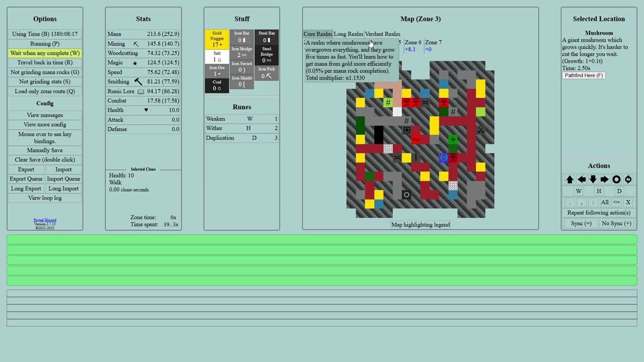Toggle Not grinding stats (S)
Image resolution: width=644 pixels, height=362 pixels.
(45, 82)
